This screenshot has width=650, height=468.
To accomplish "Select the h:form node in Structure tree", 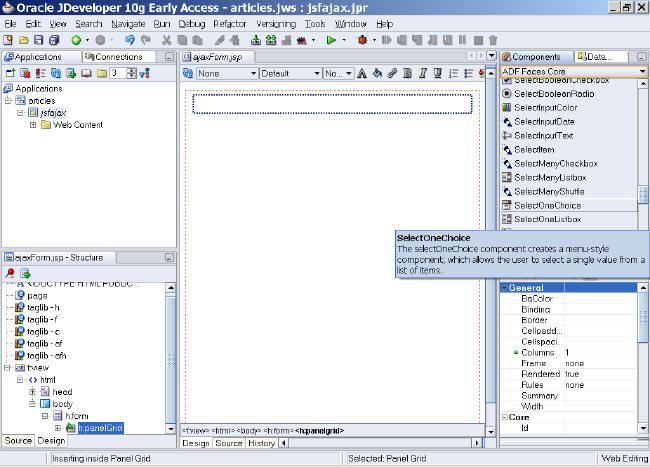I will tap(76, 416).
